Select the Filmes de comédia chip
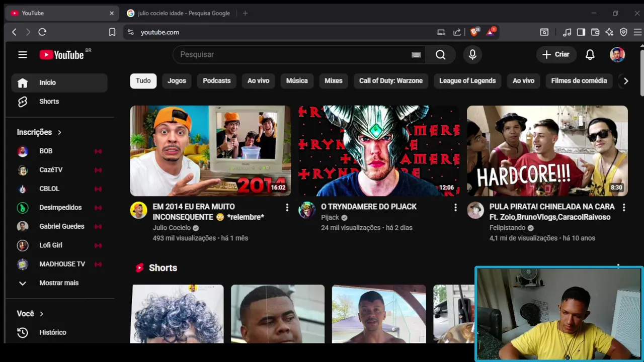The width and height of the screenshot is (644, 362). (x=579, y=81)
